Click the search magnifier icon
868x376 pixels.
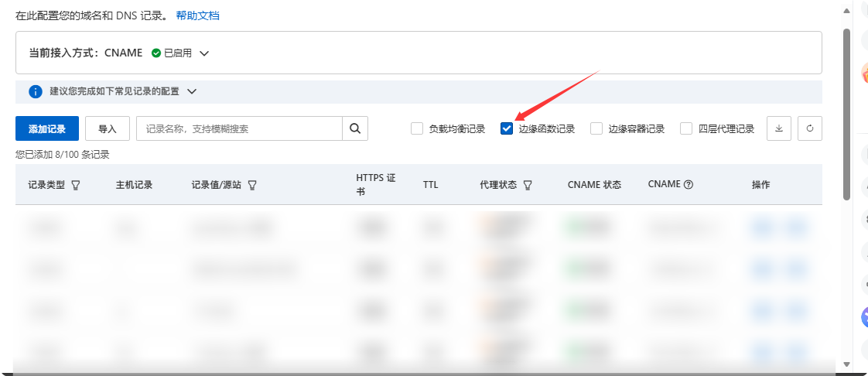click(x=355, y=128)
